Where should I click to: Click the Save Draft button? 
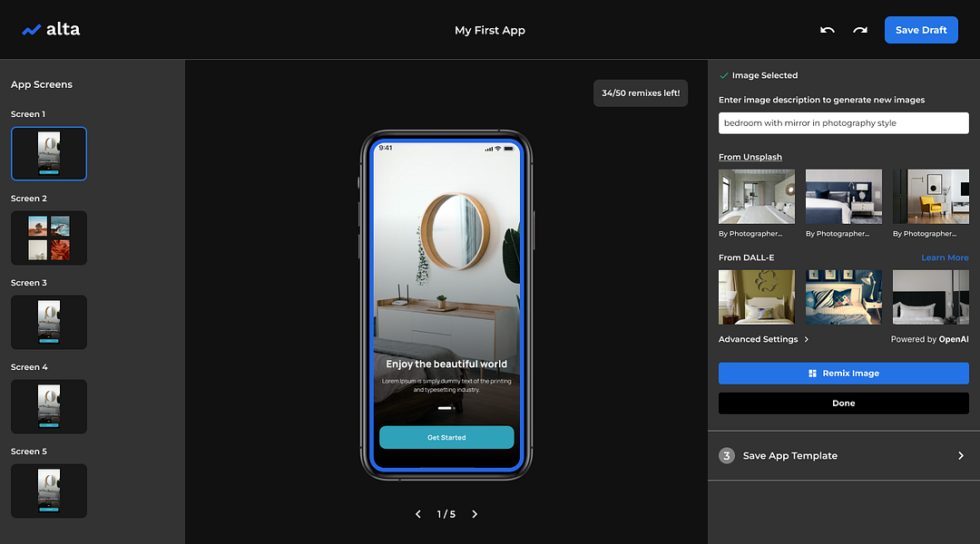click(920, 29)
